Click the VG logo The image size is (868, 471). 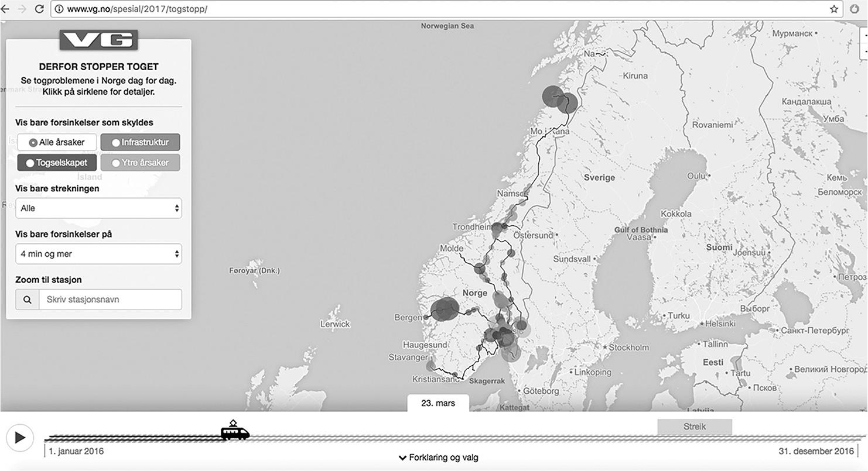tap(98, 40)
